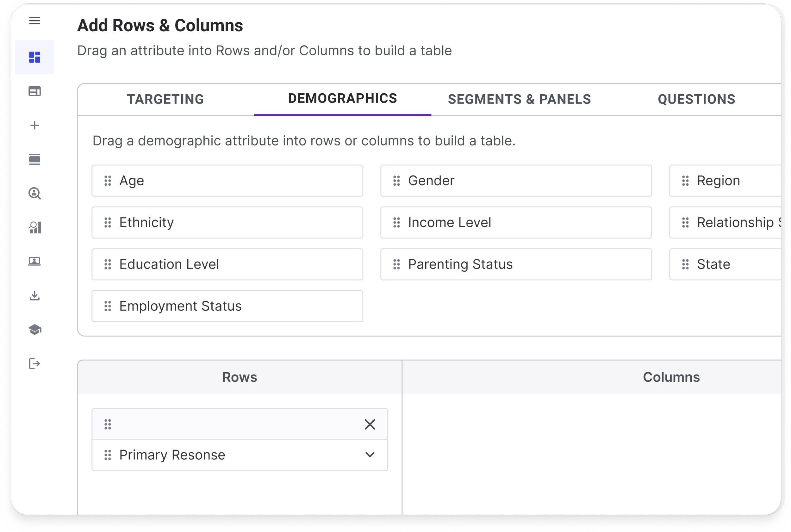Go to the Questions tab
The width and height of the screenshot is (791, 532).
point(697,99)
